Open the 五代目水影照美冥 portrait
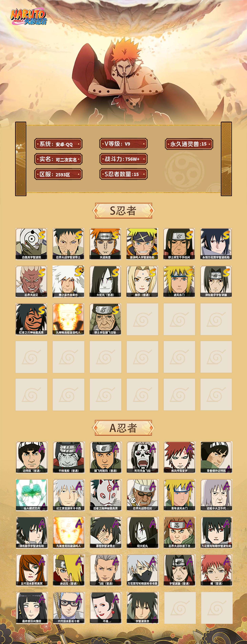Viewport: 247px width, 644px height. (32, 570)
